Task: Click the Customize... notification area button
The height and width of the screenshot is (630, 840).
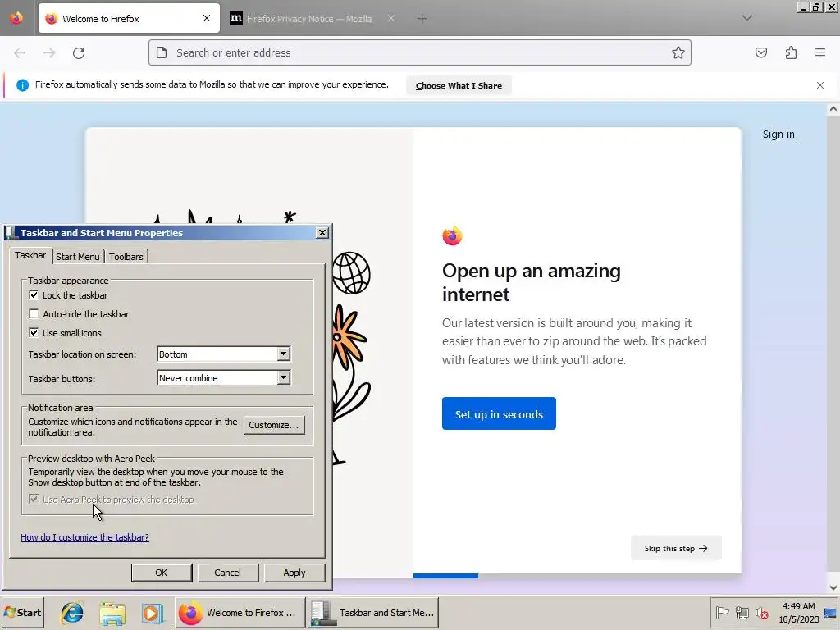Action: 274,425
